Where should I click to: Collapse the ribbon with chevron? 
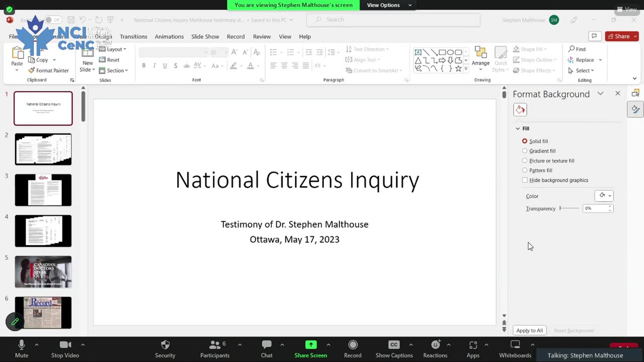634,78
